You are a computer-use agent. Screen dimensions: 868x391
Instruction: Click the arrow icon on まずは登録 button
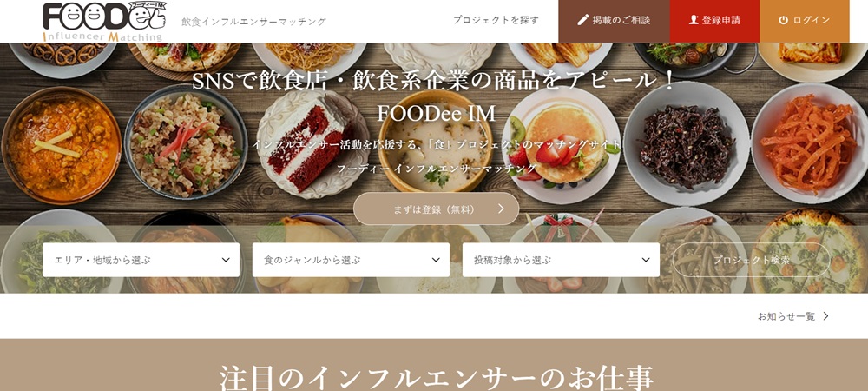coord(501,209)
